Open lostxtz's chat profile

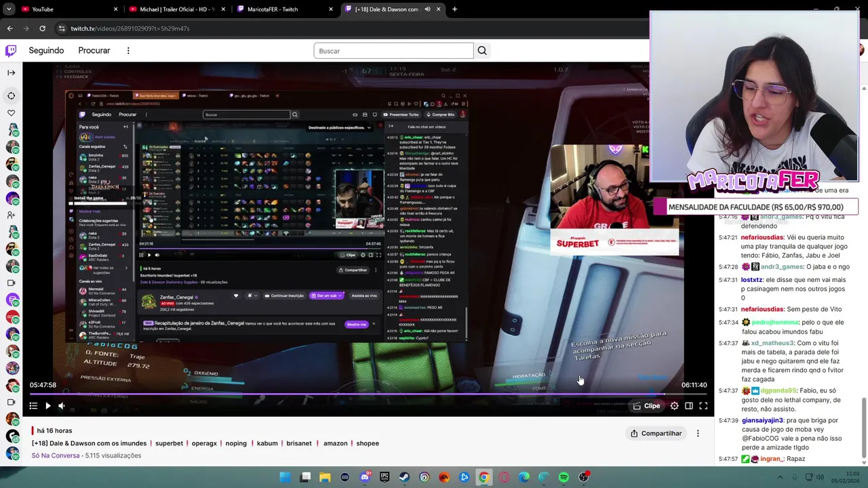(x=751, y=280)
